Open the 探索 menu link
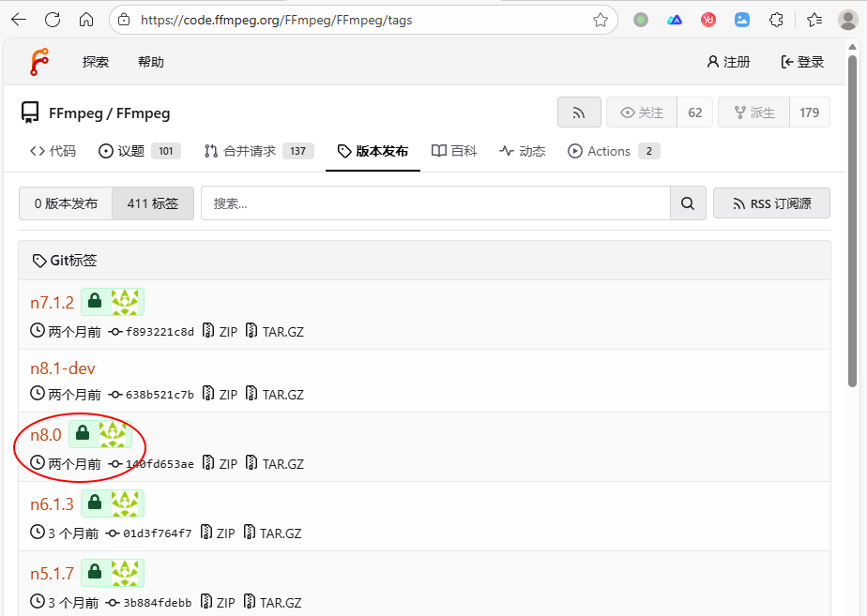 [x=96, y=62]
